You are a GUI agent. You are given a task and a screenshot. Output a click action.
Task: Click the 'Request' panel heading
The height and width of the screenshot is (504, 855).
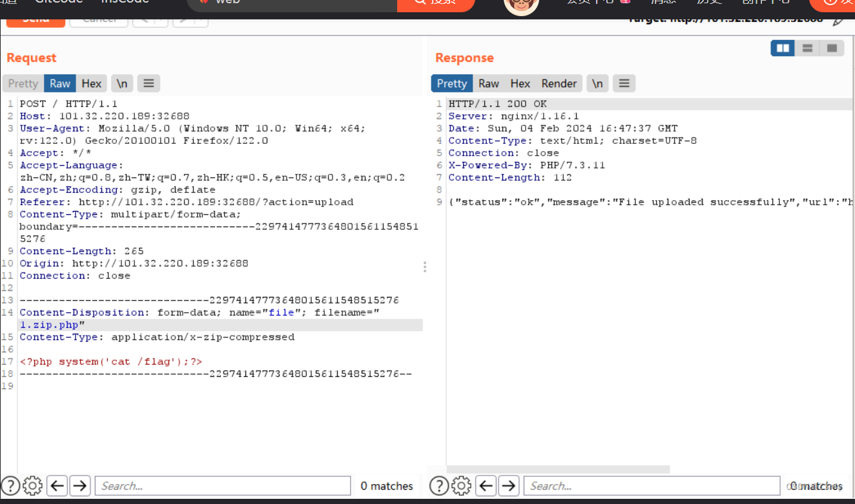32,57
